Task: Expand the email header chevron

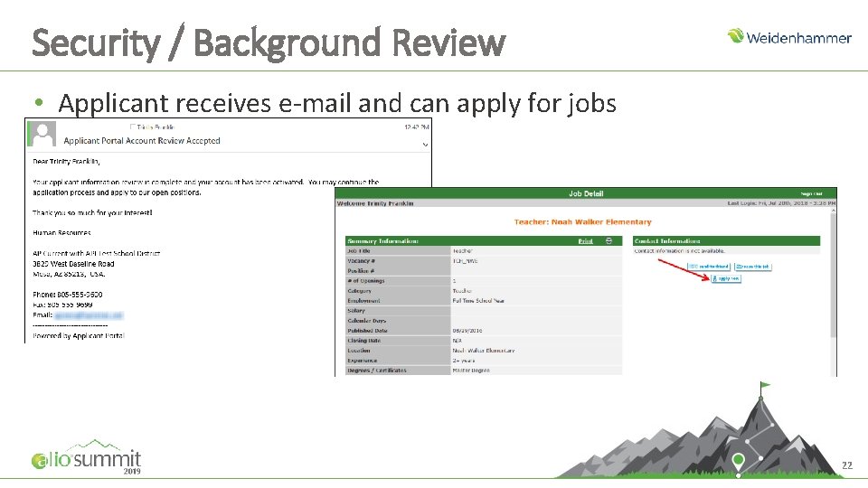Action: 425,145
